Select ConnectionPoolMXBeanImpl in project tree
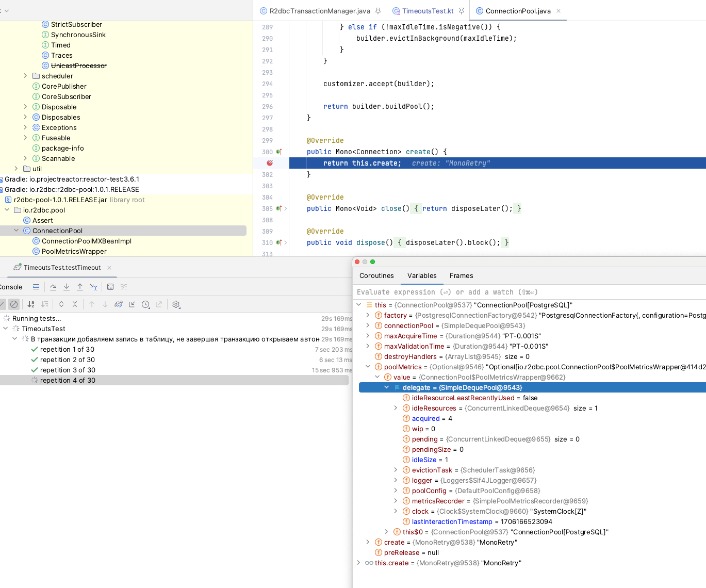 [x=86, y=241]
